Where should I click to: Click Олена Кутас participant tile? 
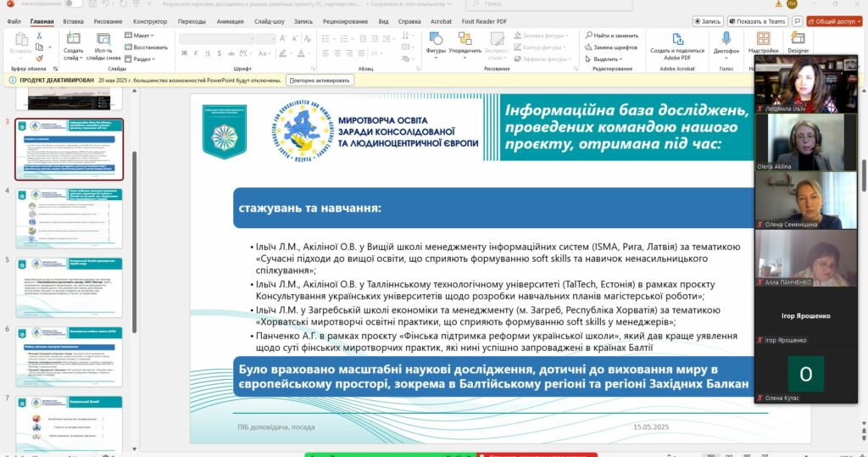point(806,374)
